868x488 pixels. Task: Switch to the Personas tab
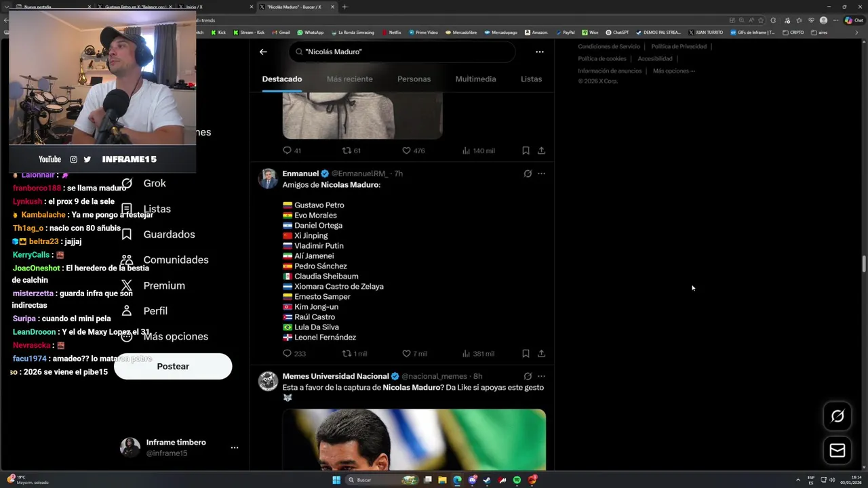coord(414,79)
